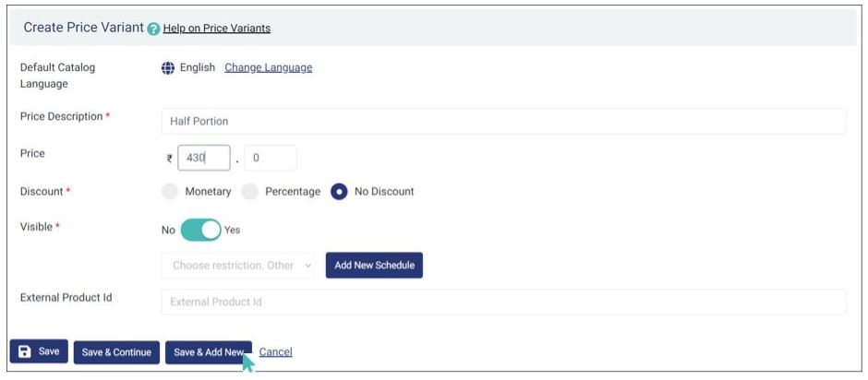Click the Price whole amount field

pos(203,158)
